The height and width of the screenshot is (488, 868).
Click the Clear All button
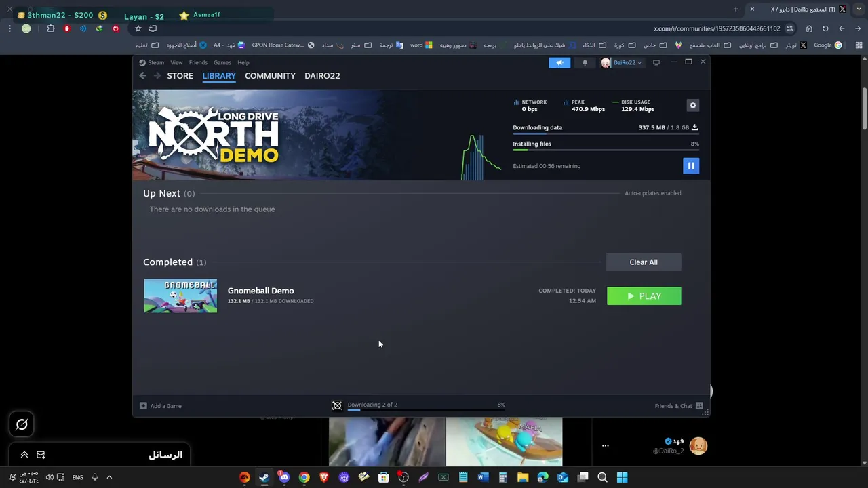(644, 262)
